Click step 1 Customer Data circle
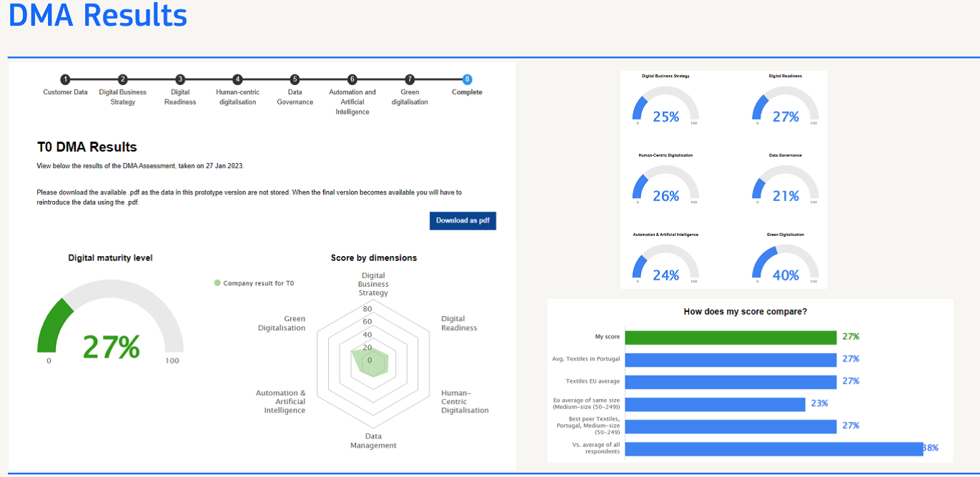 [x=65, y=79]
